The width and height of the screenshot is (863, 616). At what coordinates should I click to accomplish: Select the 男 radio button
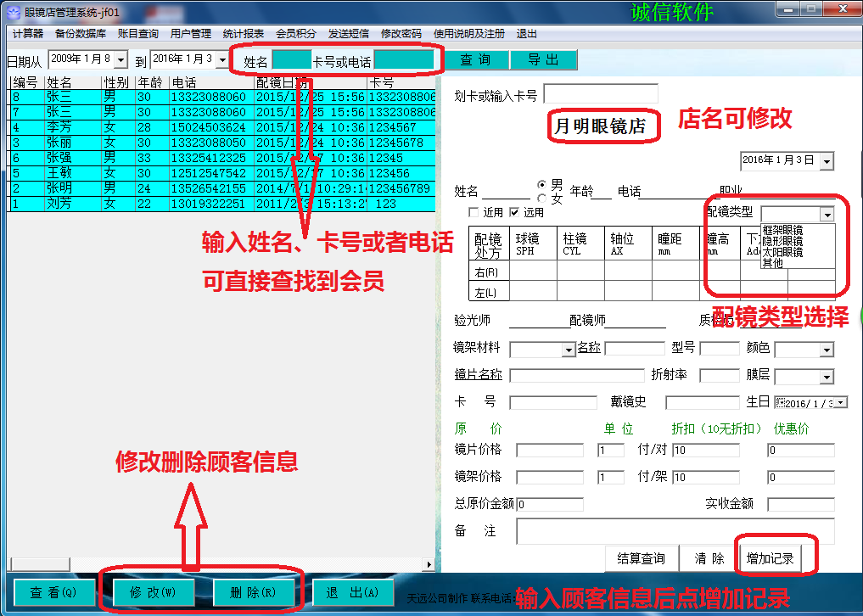tap(542, 184)
